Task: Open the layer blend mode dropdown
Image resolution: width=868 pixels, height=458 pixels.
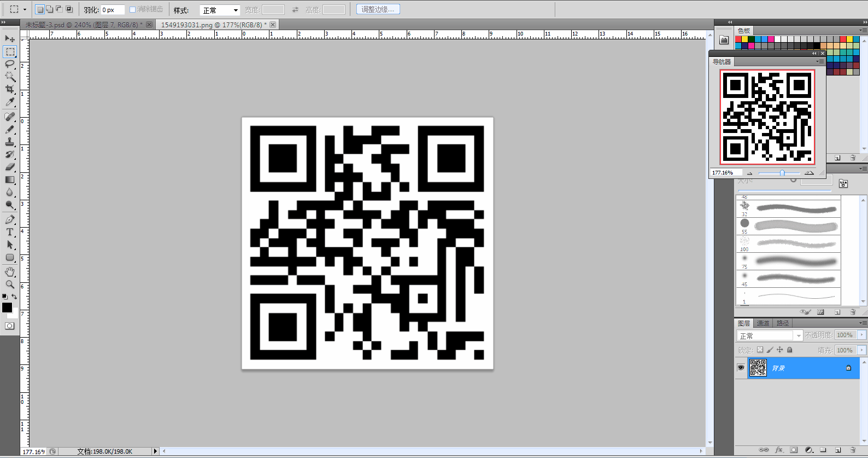Action: [x=769, y=335]
